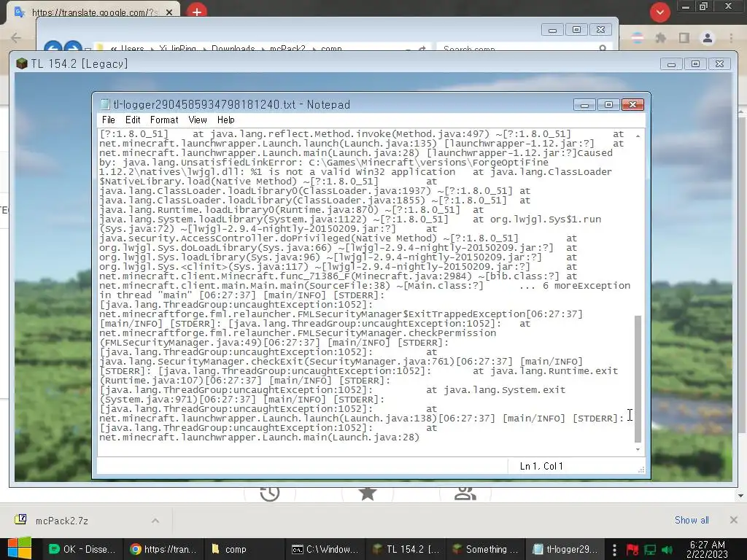Image resolution: width=747 pixels, height=560 pixels.
Task: Open Notepad View menu
Action: pos(197,120)
